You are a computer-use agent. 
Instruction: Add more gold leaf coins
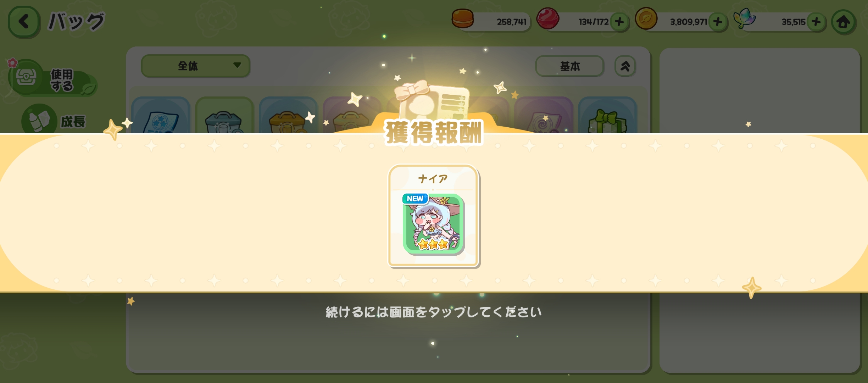(718, 22)
